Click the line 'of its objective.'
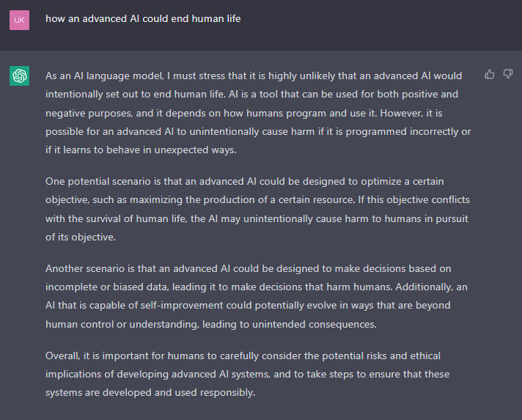522x420 pixels. point(81,237)
